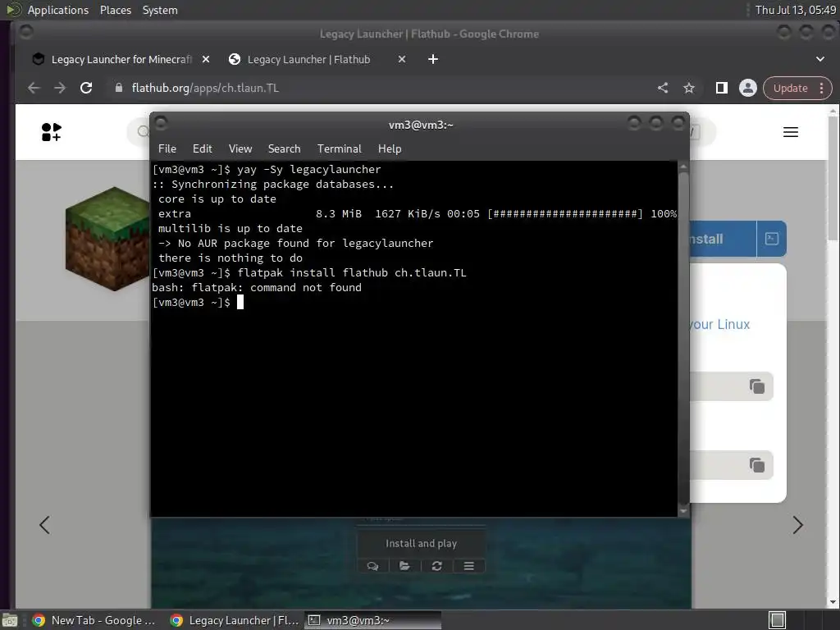The image size is (840, 630).
Task: Close the Legacy Launcher for Minecraft tab
Action: point(206,59)
